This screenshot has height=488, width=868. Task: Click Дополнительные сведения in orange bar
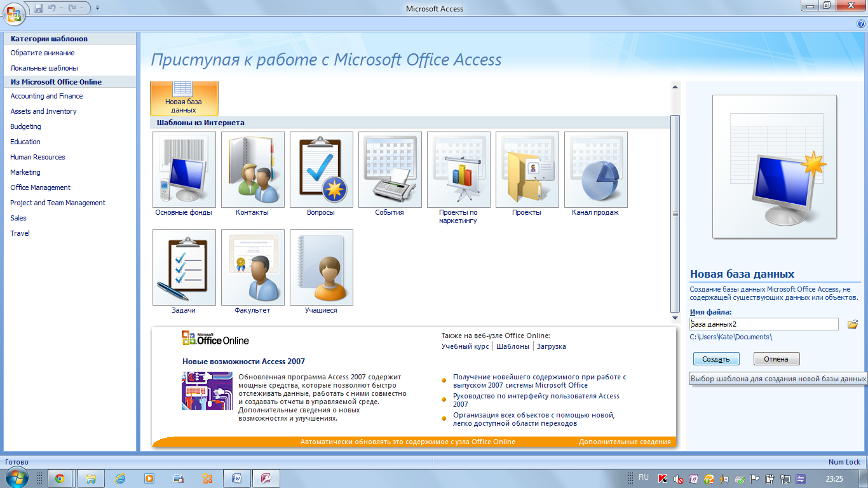[x=625, y=442]
